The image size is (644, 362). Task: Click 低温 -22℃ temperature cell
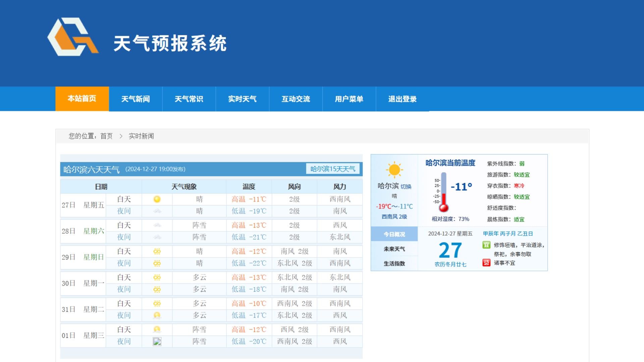(249, 263)
